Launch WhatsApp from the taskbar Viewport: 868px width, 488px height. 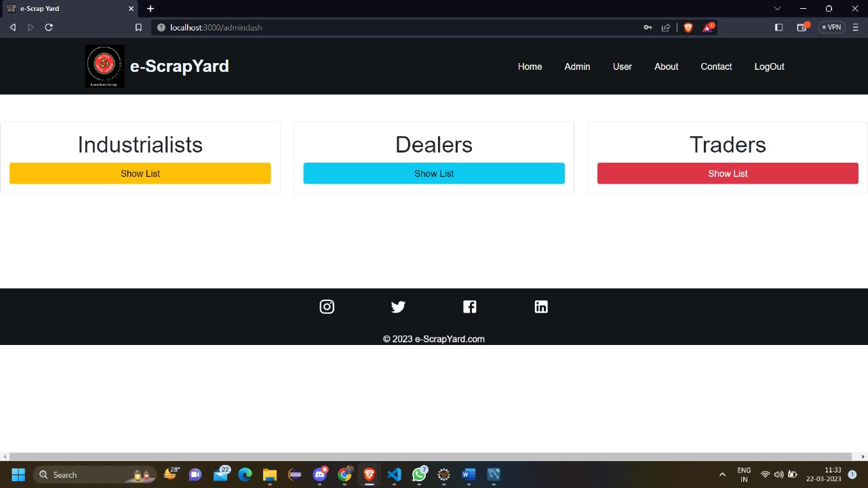pyautogui.click(x=419, y=474)
